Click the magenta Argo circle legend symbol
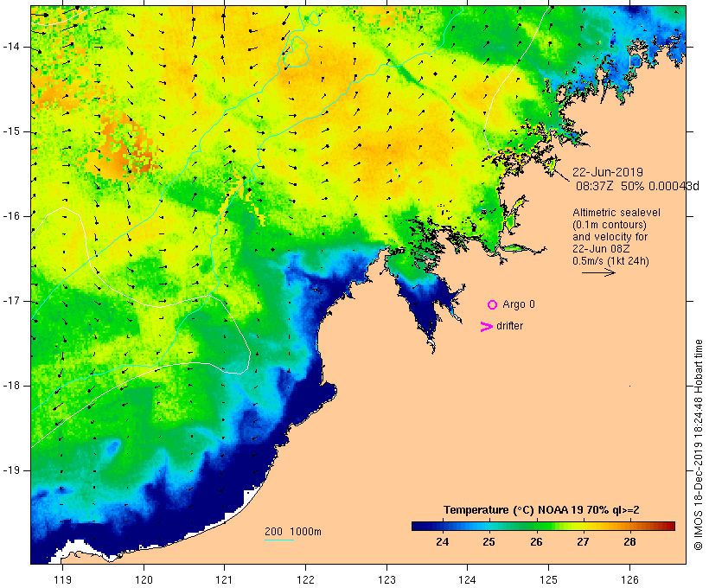Viewport: 709px width, 588px height. (x=493, y=305)
